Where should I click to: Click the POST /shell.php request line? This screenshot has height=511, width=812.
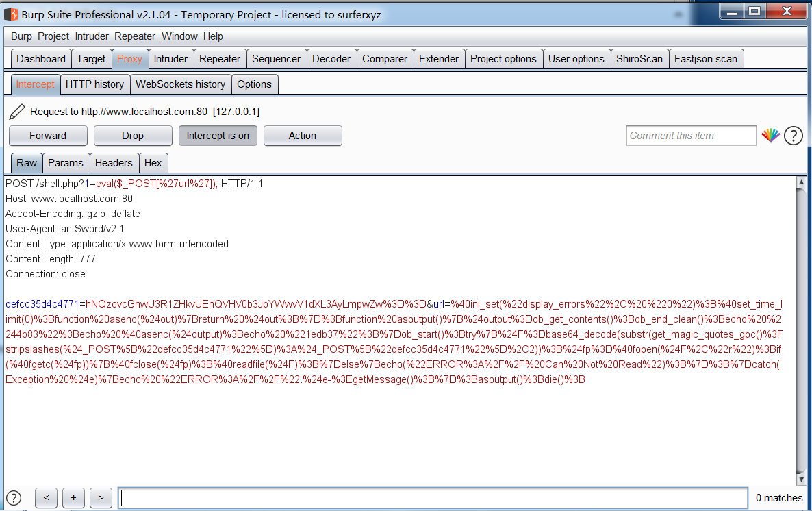coord(134,184)
